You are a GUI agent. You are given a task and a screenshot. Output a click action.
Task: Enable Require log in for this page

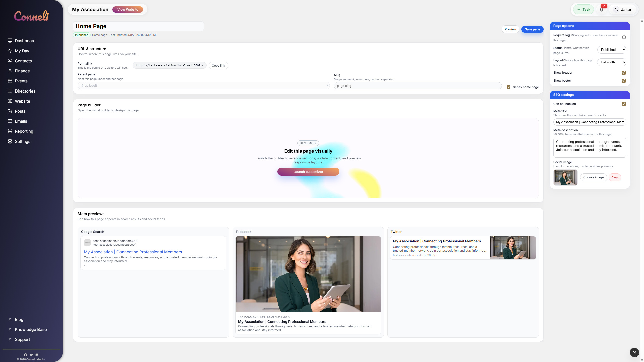(624, 37)
